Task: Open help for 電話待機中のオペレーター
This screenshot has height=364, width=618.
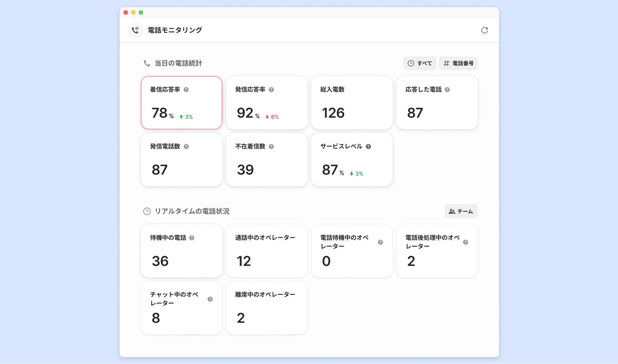Action: pos(380,242)
